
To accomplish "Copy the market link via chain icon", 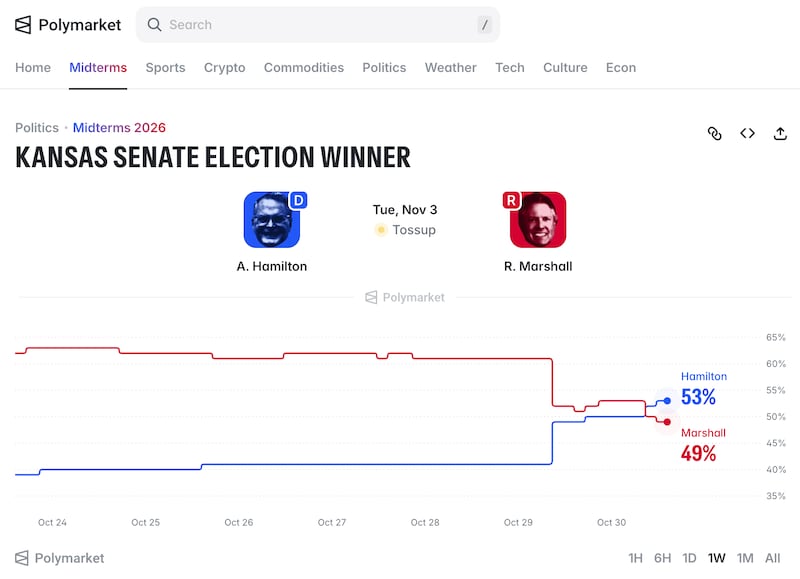I will [x=715, y=134].
